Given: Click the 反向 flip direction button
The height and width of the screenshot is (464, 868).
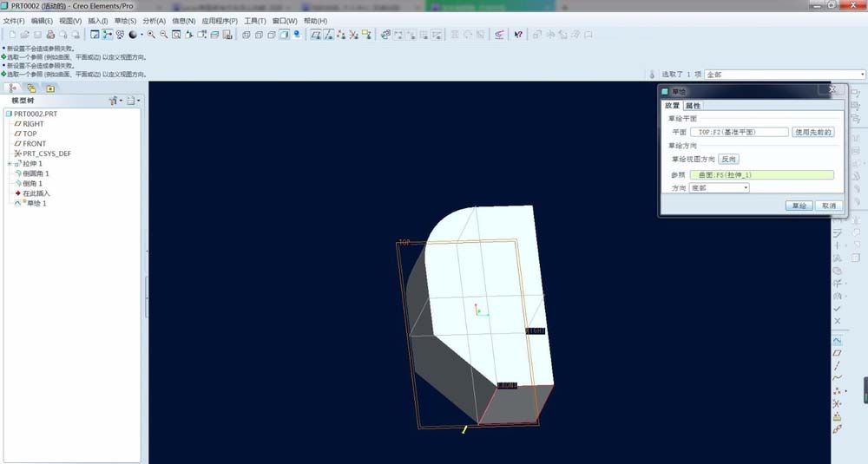Looking at the screenshot, I should pyautogui.click(x=728, y=160).
